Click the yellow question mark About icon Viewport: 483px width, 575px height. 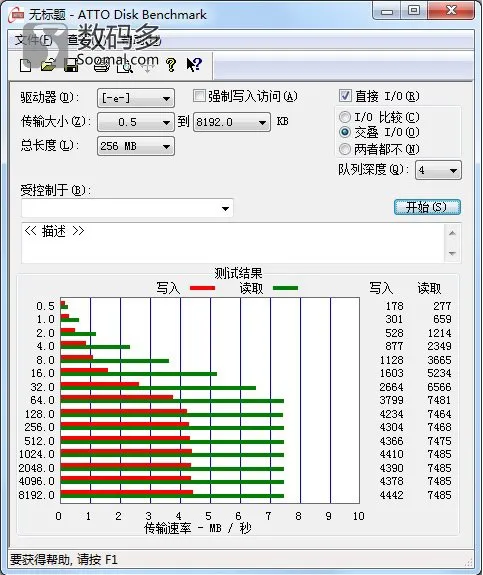click(x=171, y=65)
